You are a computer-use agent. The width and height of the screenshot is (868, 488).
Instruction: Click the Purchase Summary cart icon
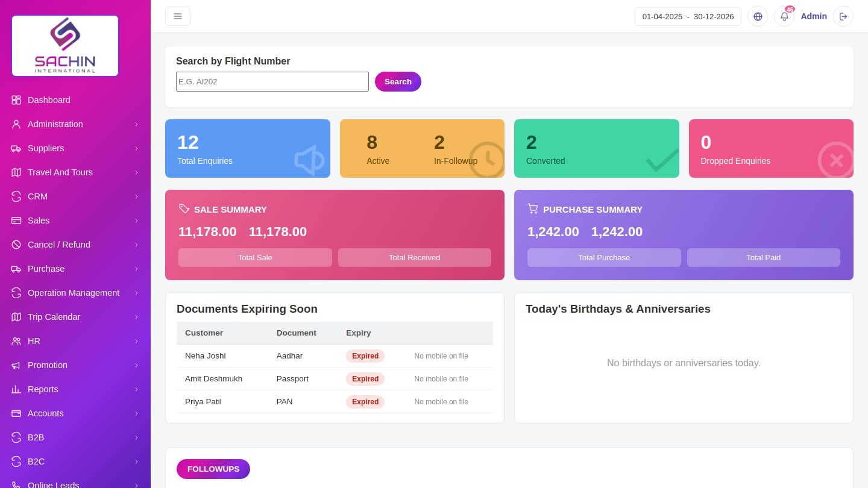(533, 208)
